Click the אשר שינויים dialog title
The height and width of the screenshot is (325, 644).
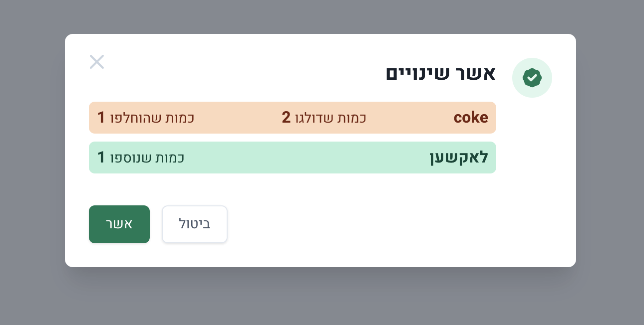click(x=441, y=74)
